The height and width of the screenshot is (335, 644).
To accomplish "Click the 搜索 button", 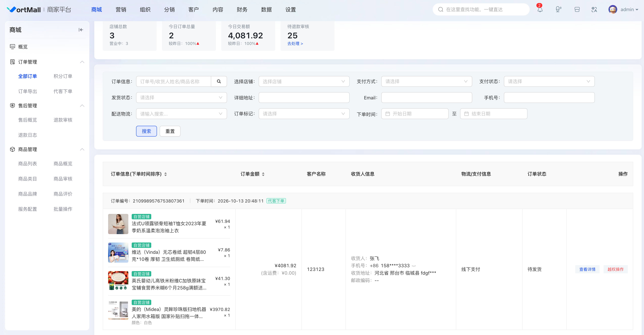I will click(x=146, y=131).
